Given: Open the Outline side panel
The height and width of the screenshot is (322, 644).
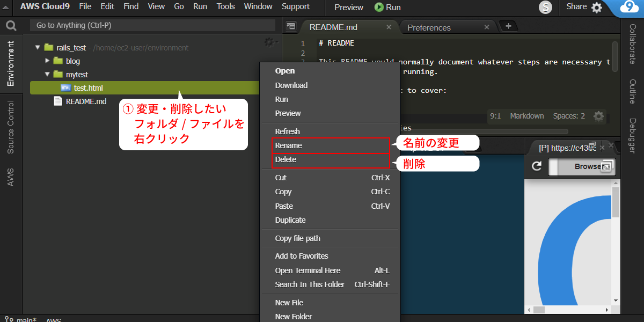Looking at the screenshot, I should 633,91.
